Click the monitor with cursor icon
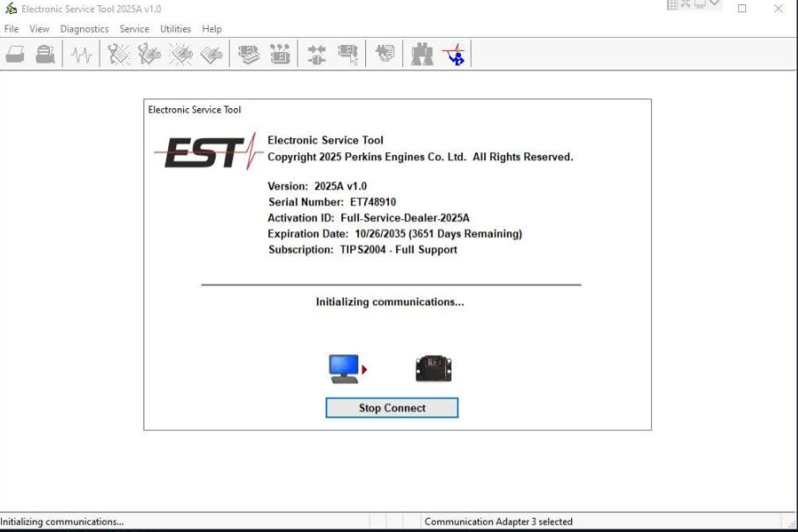 pyautogui.click(x=348, y=54)
